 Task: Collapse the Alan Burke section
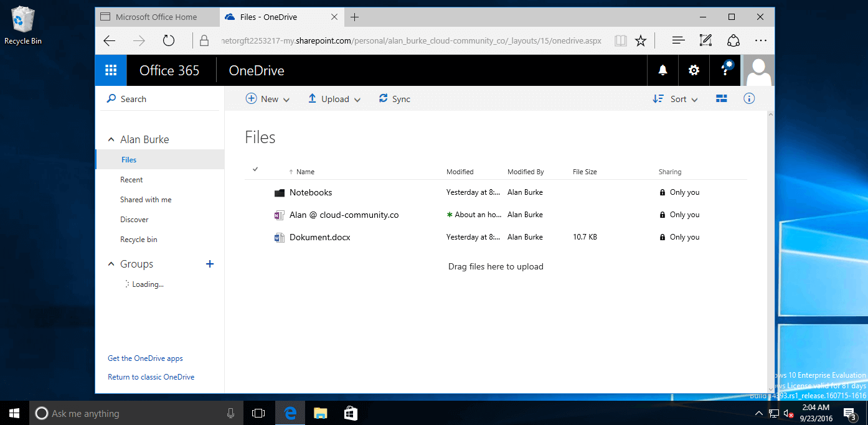click(111, 139)
